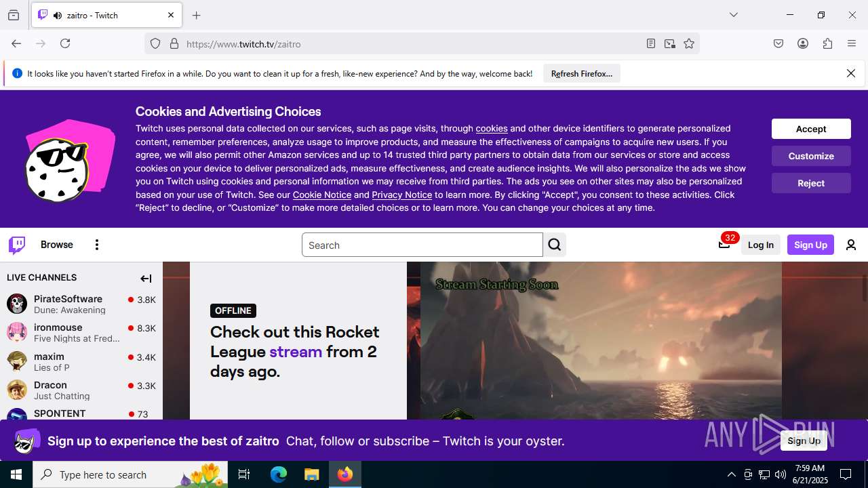The image size is (868, 488).
Task: Click Dracon Just Chatting row text
Action: pos(62,396)
